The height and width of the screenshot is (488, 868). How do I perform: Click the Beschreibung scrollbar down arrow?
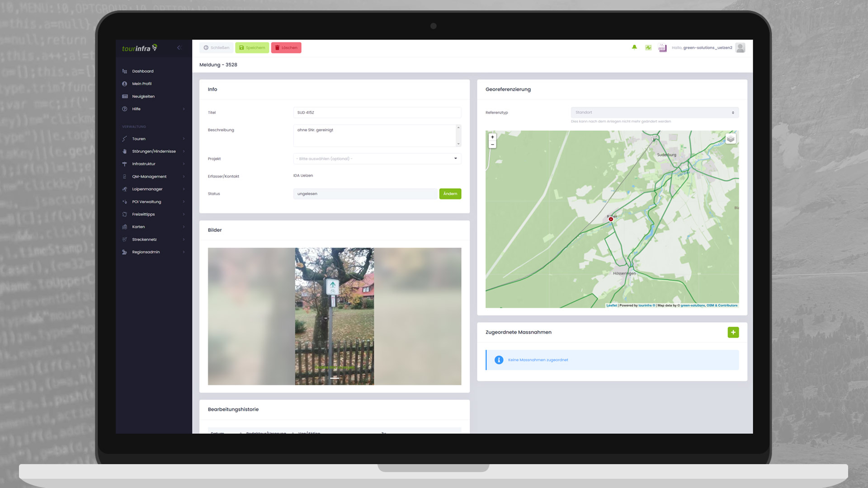pyautogui.click(x=458, y=144)
